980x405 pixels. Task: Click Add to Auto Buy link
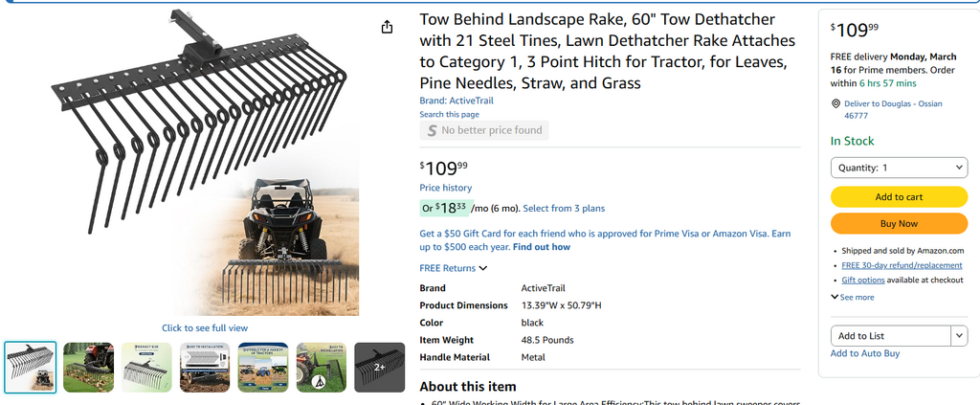point(864,353)
